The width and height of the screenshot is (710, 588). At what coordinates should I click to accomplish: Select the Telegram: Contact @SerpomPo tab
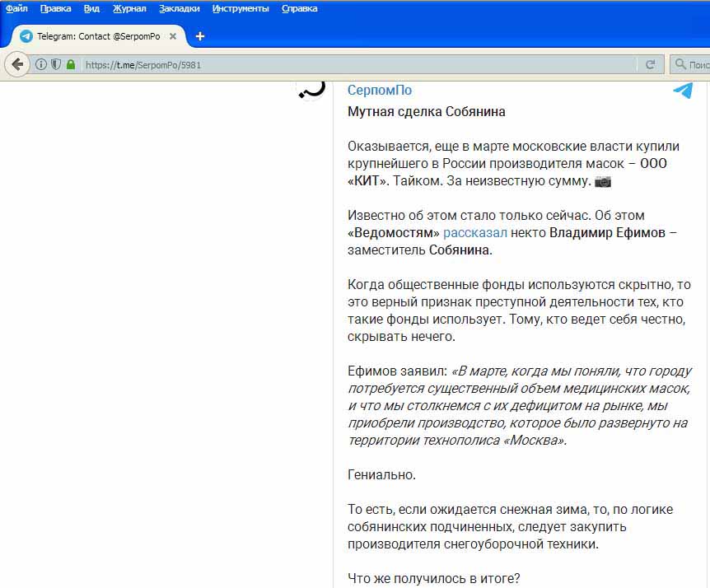coord(98,36)
